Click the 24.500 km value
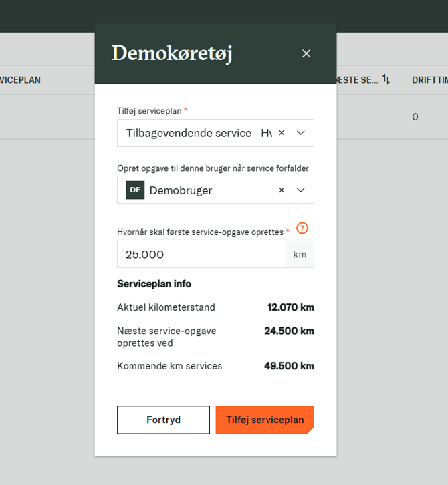The image size is (448, 485). [289, 331]
